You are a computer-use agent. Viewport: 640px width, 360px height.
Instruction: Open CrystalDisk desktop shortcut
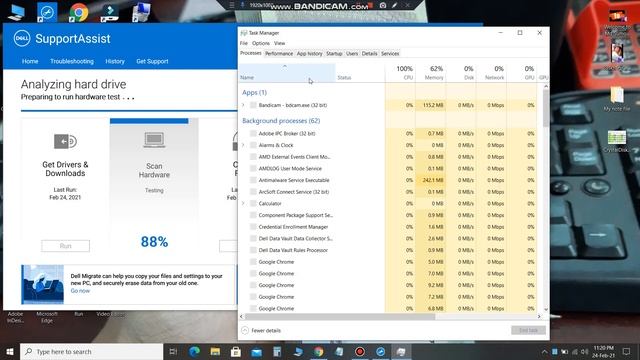(x=617, y=141)
